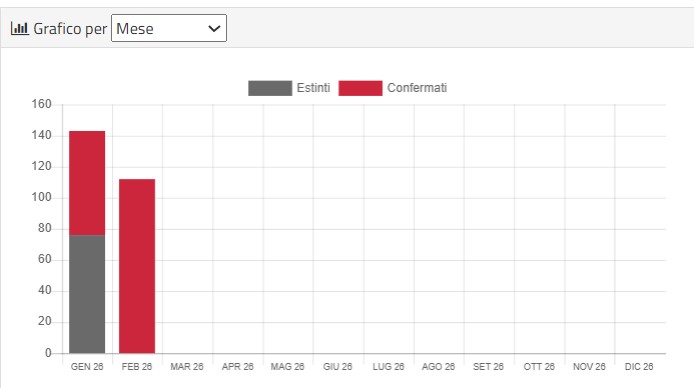Viewport: 694px width, 388px height.
Task: Click the OTT 26 axis label
Action: tap(539, 367)
